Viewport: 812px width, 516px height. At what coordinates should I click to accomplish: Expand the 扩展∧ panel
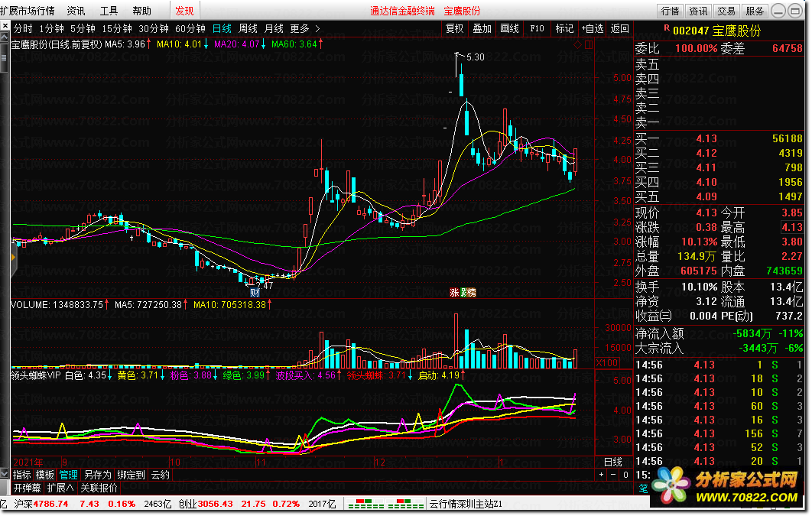[x=60, y=488]
